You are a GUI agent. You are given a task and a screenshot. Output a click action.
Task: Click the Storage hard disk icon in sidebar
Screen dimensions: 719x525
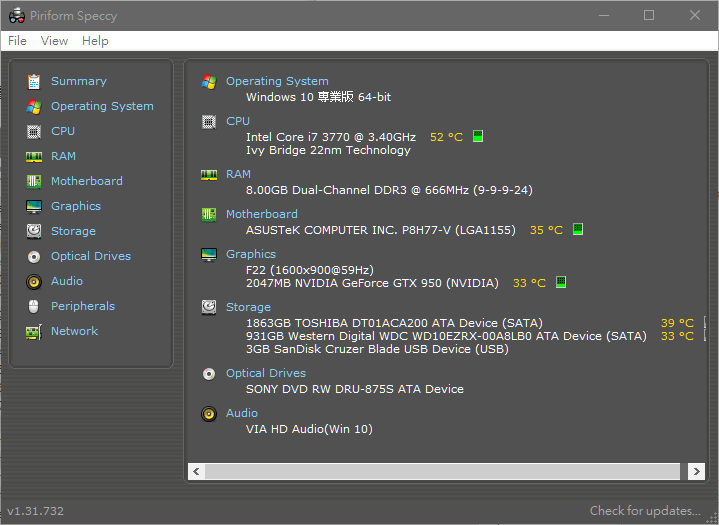click(x=34, y=232)
